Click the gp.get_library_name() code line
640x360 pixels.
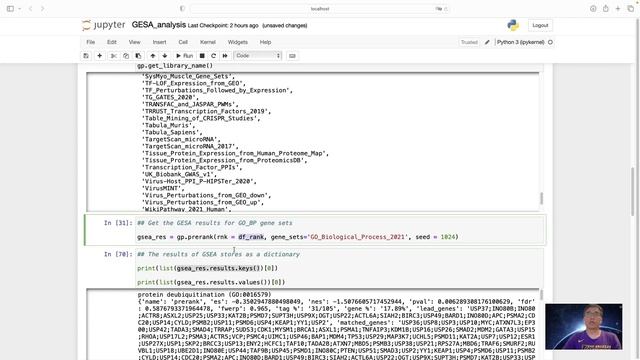(x=175, y=66)
